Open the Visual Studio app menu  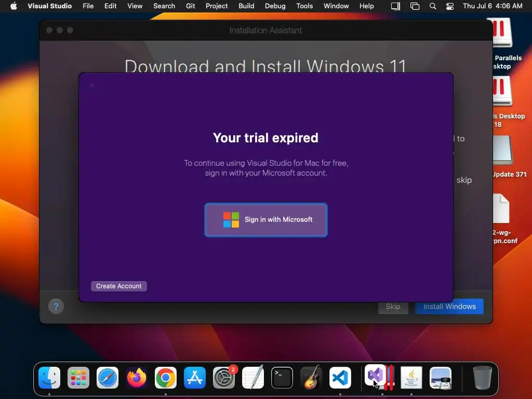point(49,6)
